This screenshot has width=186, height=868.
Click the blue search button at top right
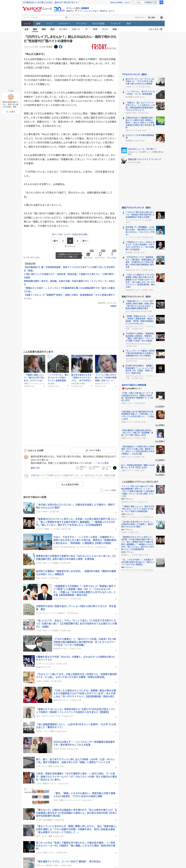click(x=161, y=2)
